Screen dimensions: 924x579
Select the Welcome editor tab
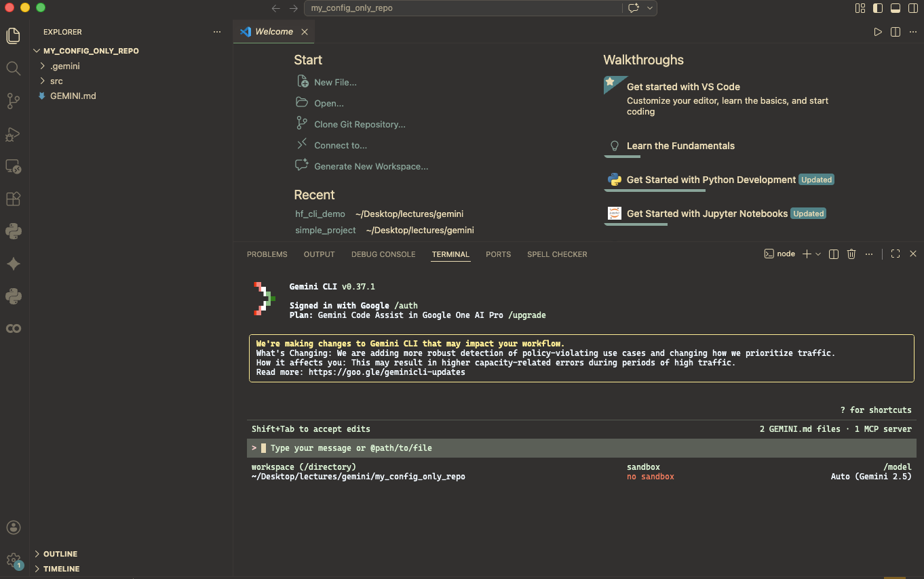273,32
